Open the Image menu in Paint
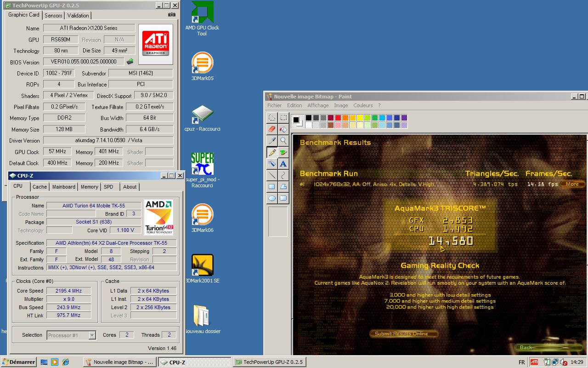The width and height of the screenshot is (588, 368). (x=341, y=105)
